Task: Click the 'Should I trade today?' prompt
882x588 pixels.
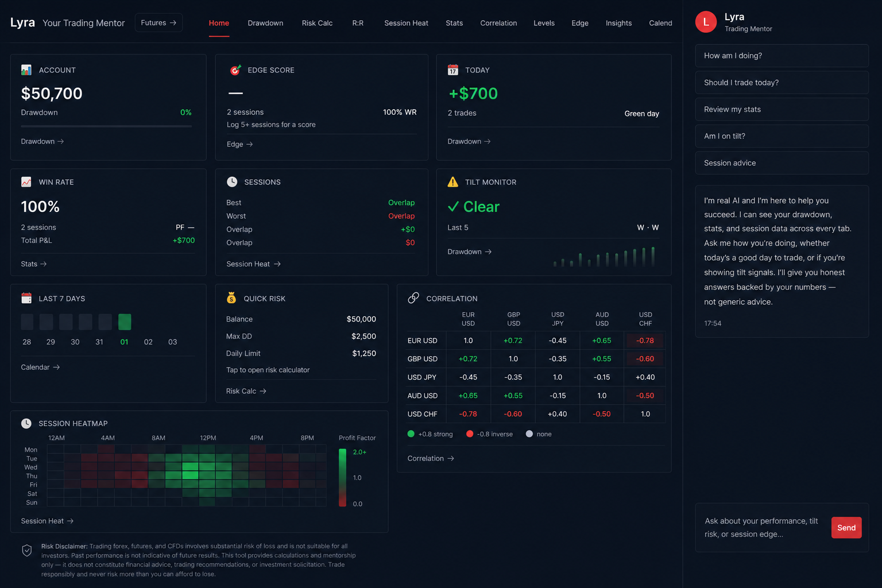Action: coord(782,83)
